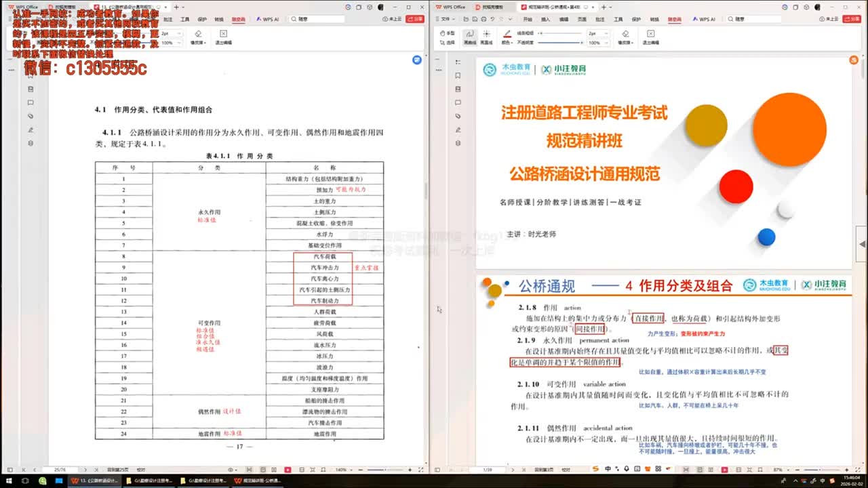Open the 2pt line width dropdown in right window
The image size is (868, 488).
pyautogui.click(x=597, y=33)
